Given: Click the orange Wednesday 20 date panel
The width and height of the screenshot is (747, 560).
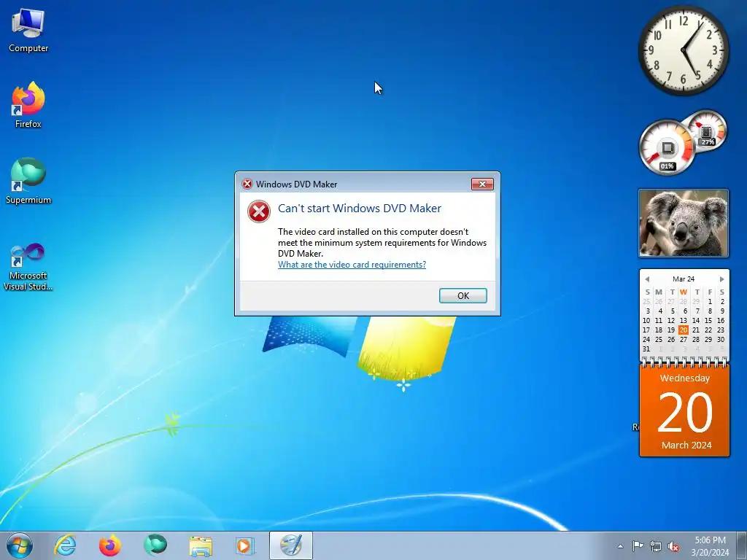Looking at the screenshot, I should point(684,411).
